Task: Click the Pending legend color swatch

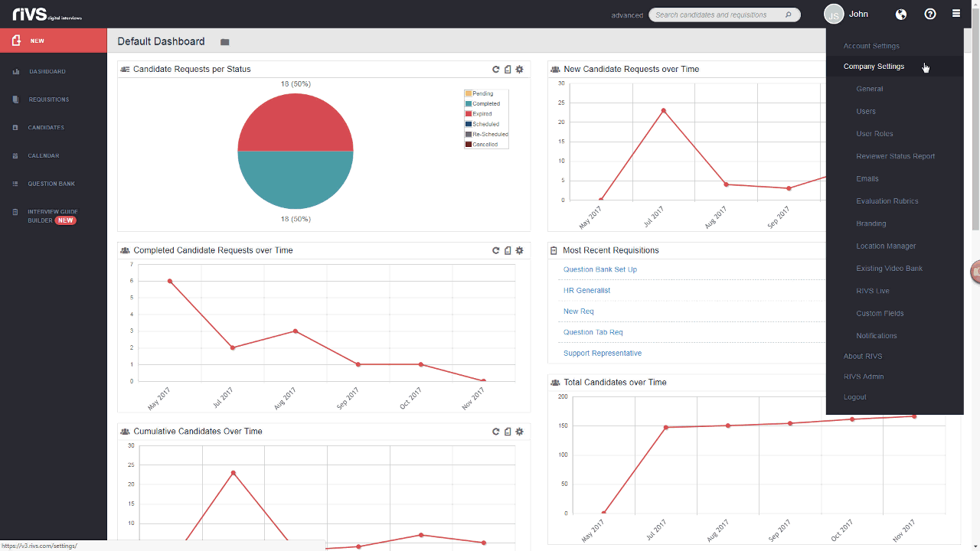Action: tap(469, 93)
